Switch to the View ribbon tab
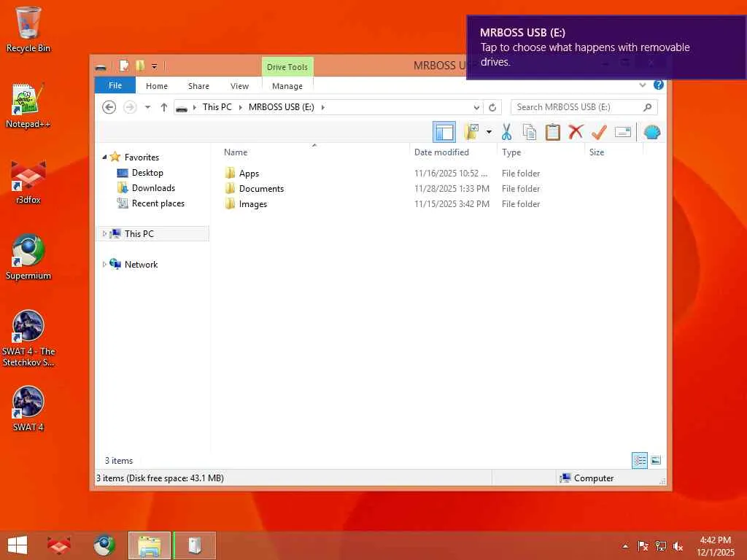This screenshot has width=747, height=560. point(239,86)
